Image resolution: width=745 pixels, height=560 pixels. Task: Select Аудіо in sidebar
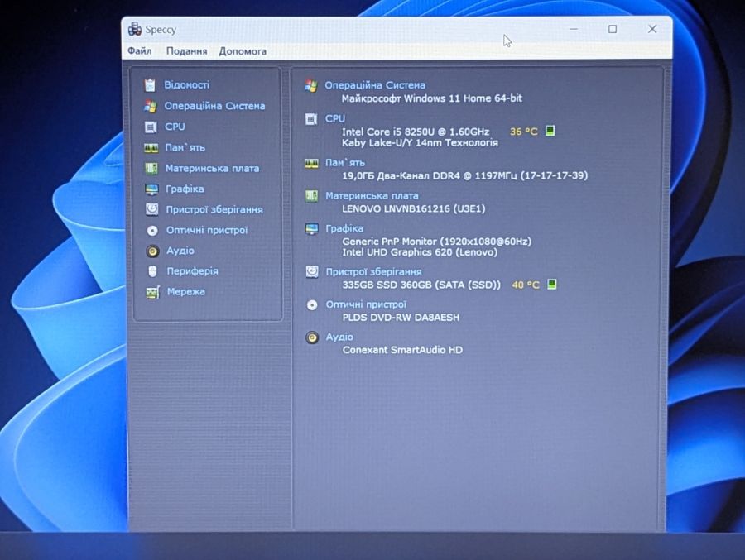[x=180, y=251]
